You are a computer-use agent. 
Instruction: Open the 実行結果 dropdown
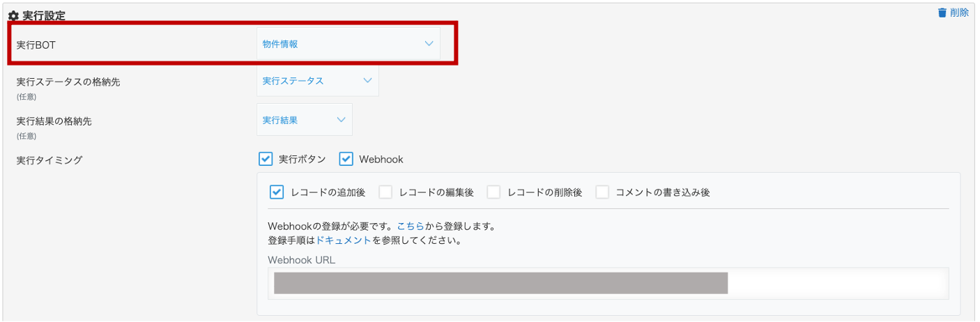(x=304, y=120)
